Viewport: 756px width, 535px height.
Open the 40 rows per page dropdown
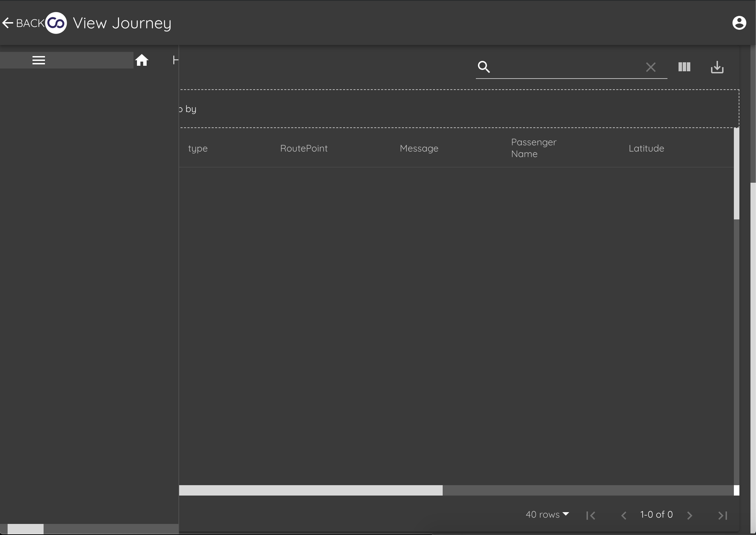[547, 515]
